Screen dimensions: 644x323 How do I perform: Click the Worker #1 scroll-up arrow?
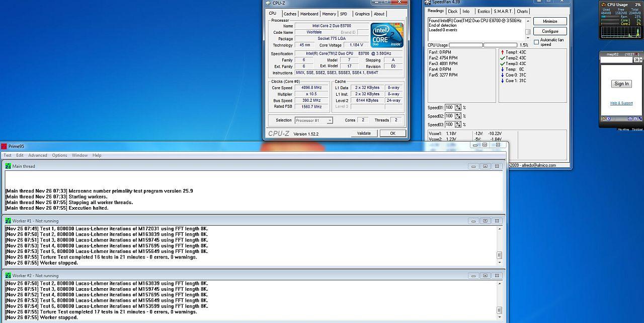coord(500,229)
